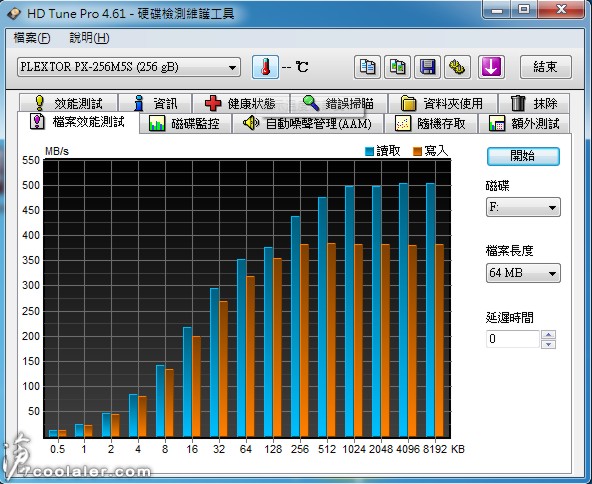
Task: Expand the 磁碟 F: drive dropdown
Action: 523,207
